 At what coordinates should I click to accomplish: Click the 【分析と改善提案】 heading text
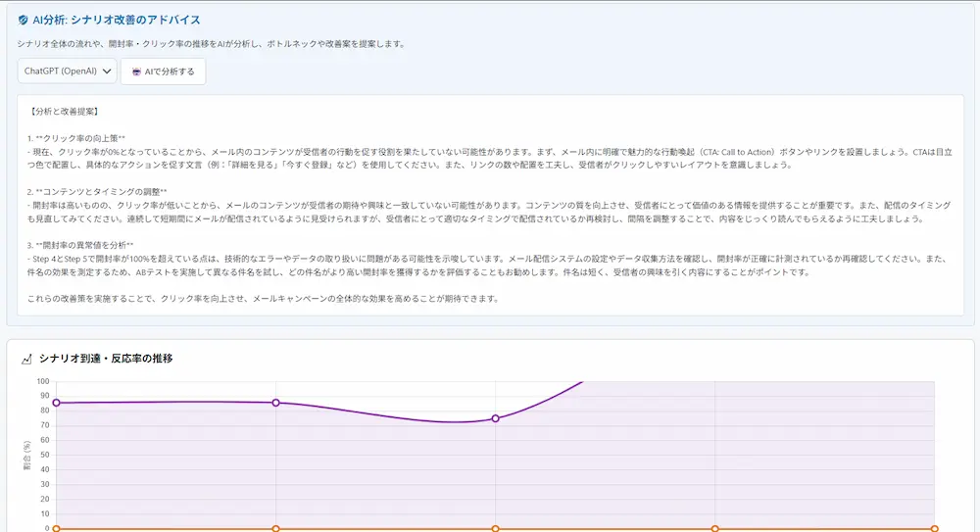63,112
